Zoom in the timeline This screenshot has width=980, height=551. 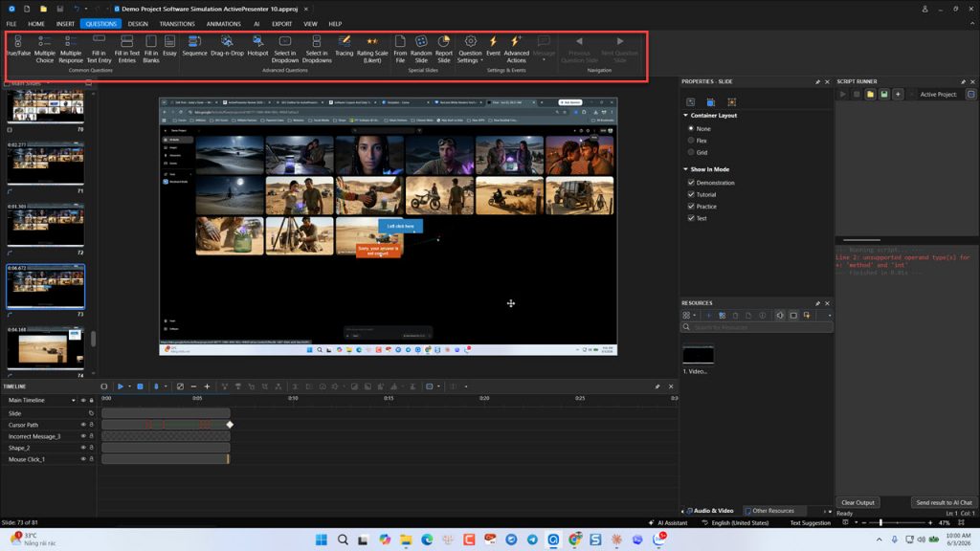[207, 386]
